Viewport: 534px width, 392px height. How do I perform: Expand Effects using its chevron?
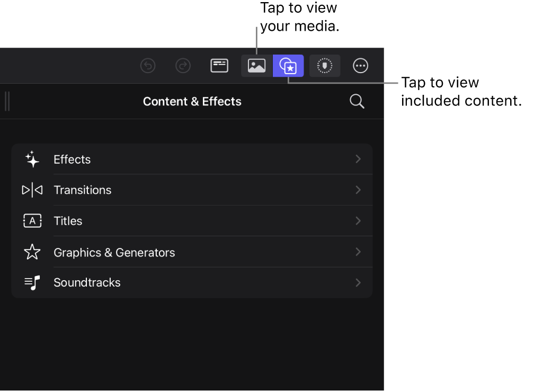[x=358, y=159]
